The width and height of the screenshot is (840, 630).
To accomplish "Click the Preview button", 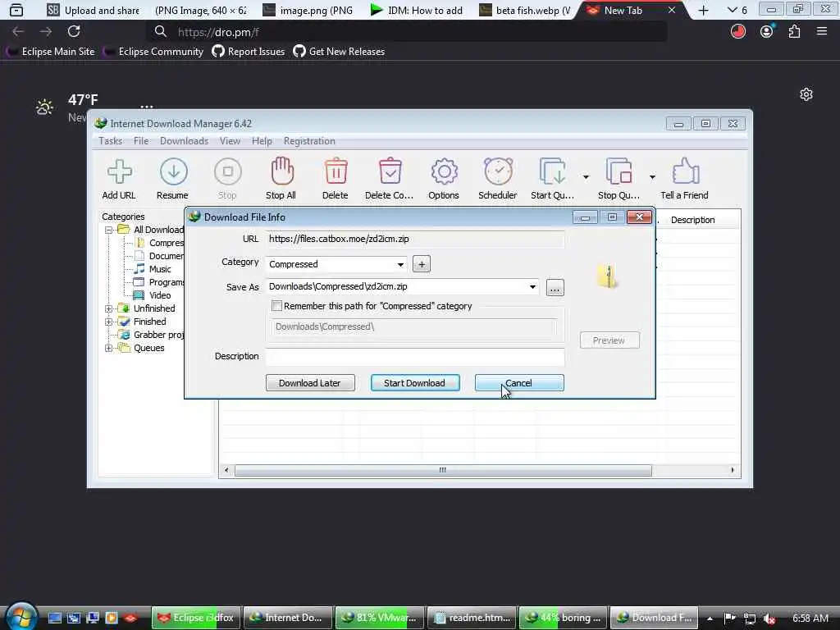I will pos(609,340).
